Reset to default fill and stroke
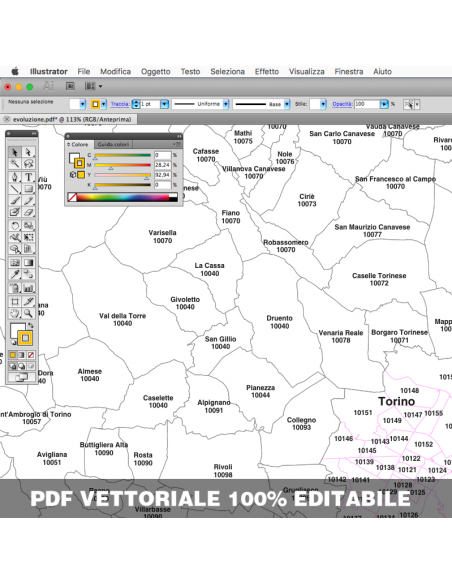The height and width of the screenshot is (584, 452). pyautogui.click(x=13, y=342)
